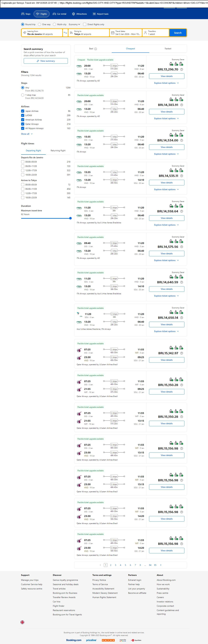This screenshot has height=644, width=208.
Task: Open the Returning flight tab
Action: (58, 151)
